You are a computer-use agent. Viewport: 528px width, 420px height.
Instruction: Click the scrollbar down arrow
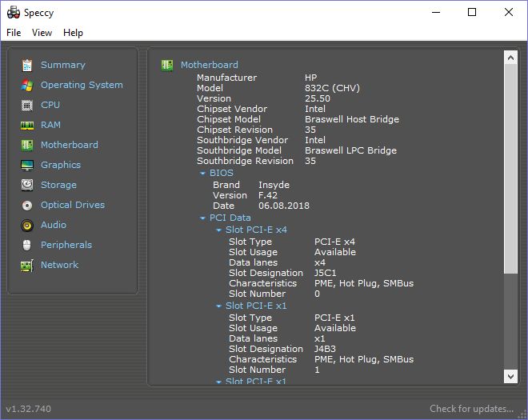click(x=510, y=376)
